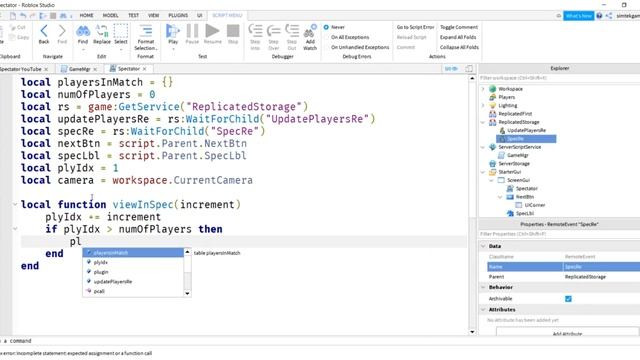Screen dimensions: 640x360
Task: Click Format Selection icon
Action: click(x=146, y=31)
